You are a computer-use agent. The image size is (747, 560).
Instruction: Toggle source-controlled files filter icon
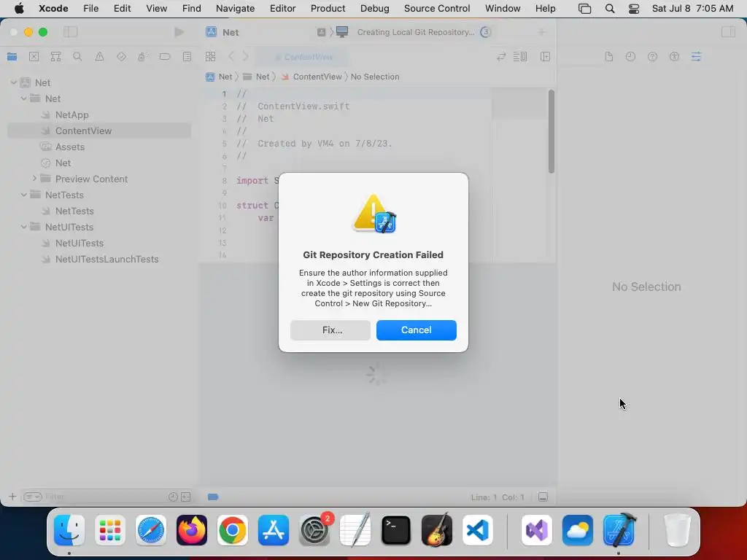pyautogui.click(x=186, y=497)
